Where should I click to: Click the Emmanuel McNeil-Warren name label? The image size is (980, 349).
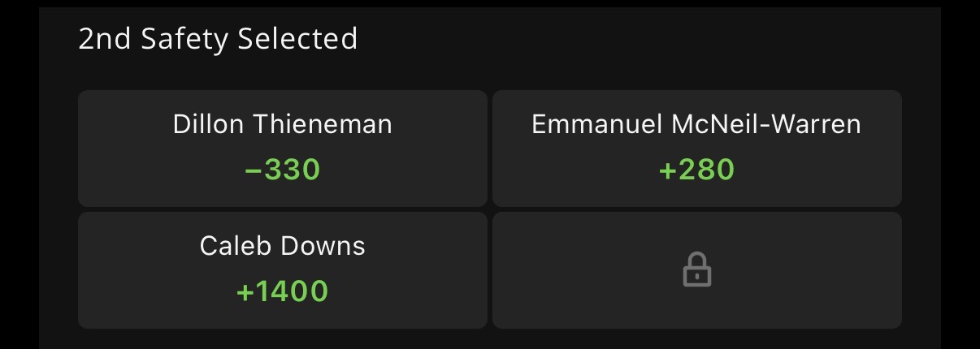pos(696,124)
